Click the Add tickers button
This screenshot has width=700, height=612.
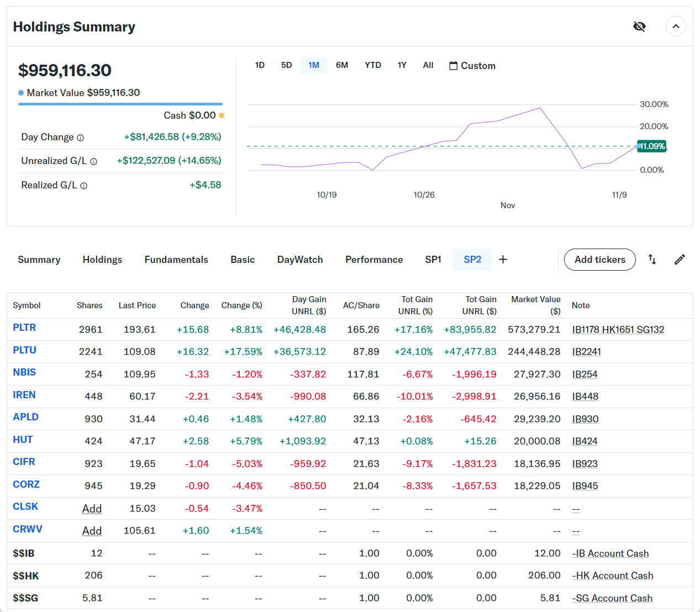(x=599, y=260)
